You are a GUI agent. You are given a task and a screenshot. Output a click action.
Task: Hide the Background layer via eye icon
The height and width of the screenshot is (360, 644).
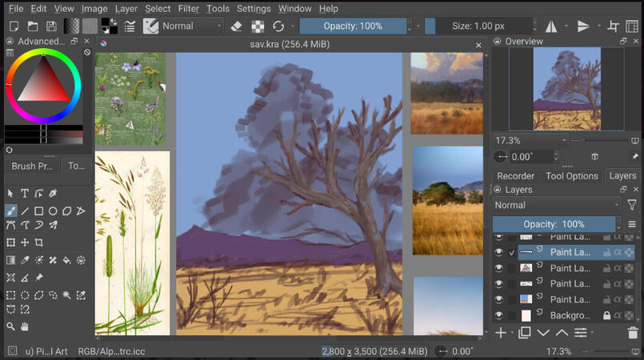(x=499, y=315)
